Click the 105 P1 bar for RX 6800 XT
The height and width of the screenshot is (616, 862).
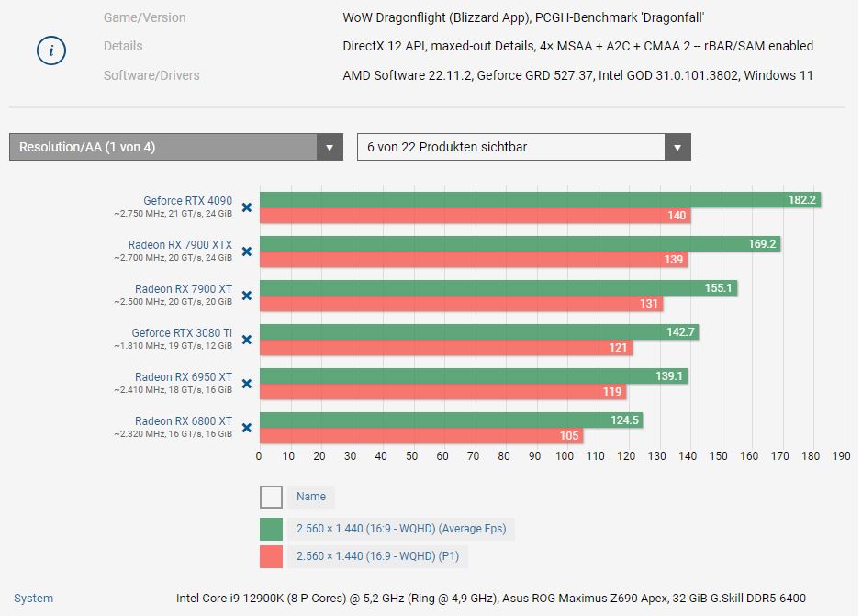click(421, 435)
